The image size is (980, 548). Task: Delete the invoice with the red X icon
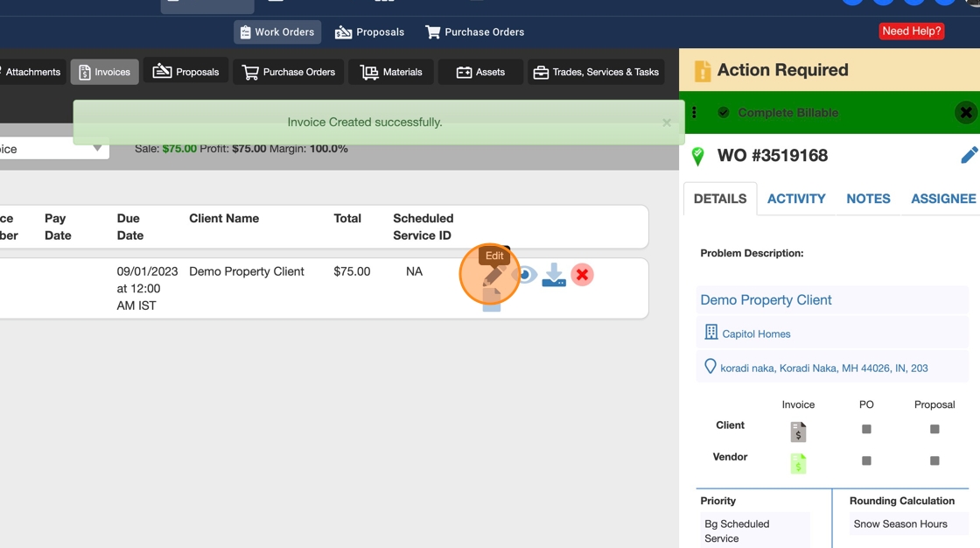[x=582, y=275]
